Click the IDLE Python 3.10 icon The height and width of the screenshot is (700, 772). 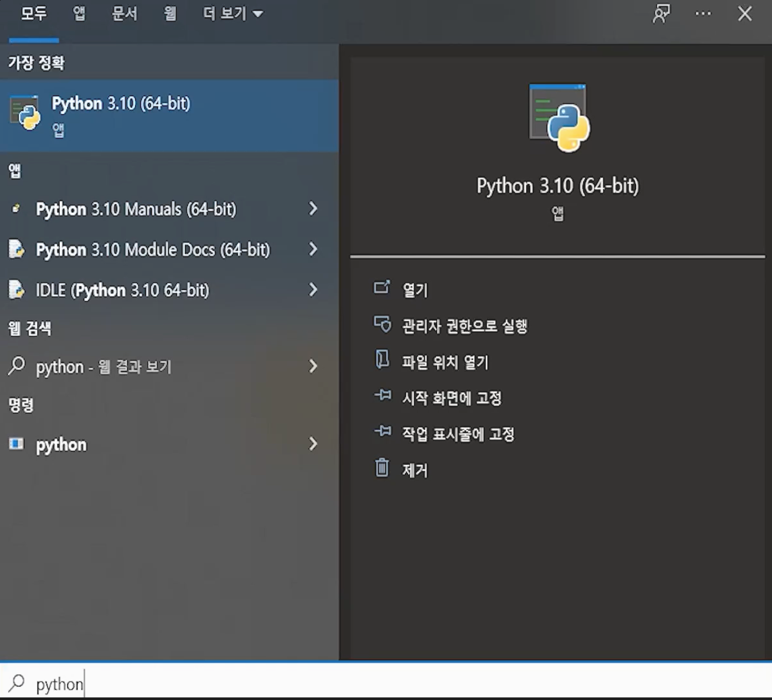click(16, 290)
